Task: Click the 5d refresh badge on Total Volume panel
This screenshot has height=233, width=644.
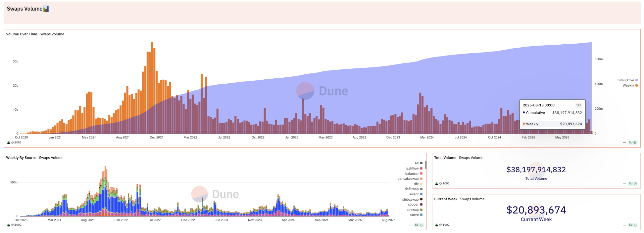Action: (632, 183)
